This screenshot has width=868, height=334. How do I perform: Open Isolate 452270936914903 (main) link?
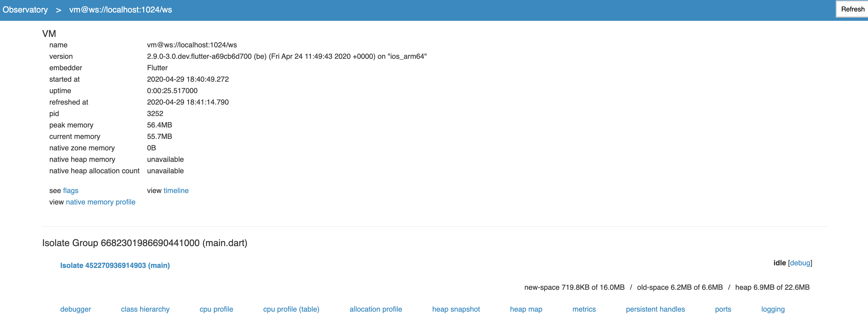pyautogui.click(x=115, y=266)
